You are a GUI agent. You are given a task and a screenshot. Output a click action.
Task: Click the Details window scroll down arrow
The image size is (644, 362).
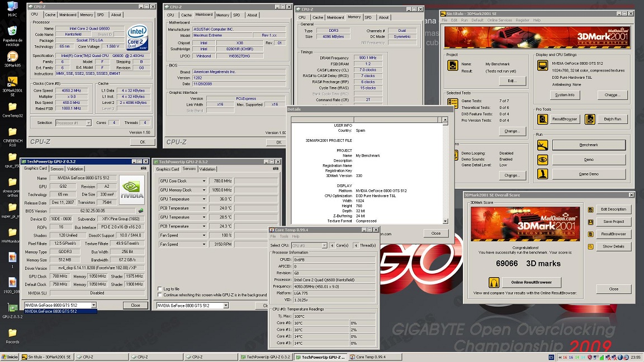445,221
